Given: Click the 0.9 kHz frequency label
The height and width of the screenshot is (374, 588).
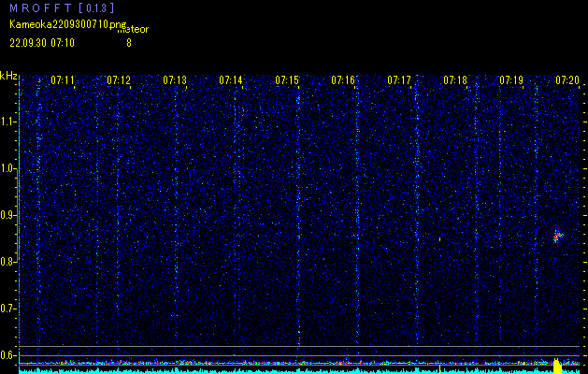Looking at the screenshot, I should pos(8,215).
